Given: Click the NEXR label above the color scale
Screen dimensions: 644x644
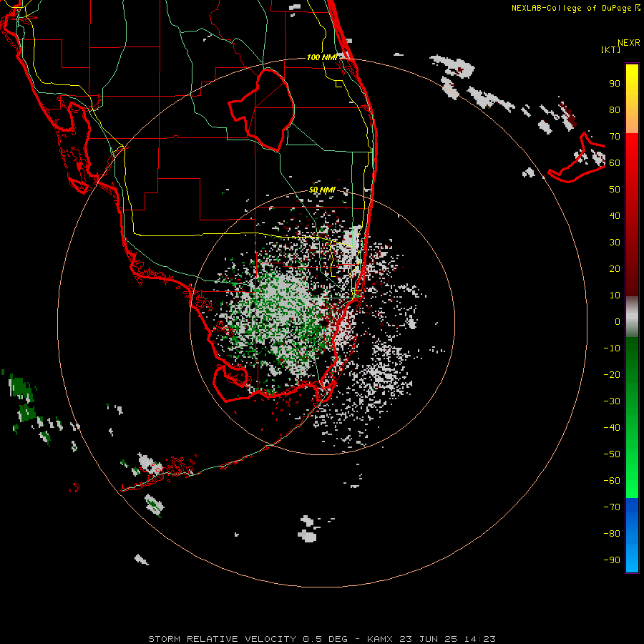Looking at the screenshot, I should tap(629, 43).
